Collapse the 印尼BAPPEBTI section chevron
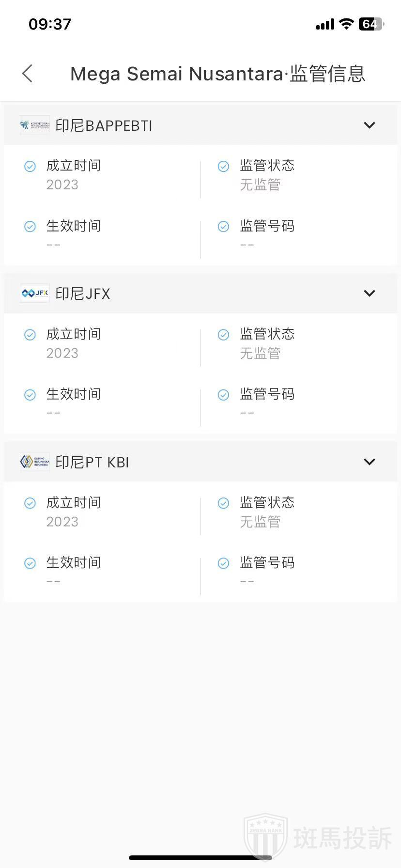 point(370,125)
